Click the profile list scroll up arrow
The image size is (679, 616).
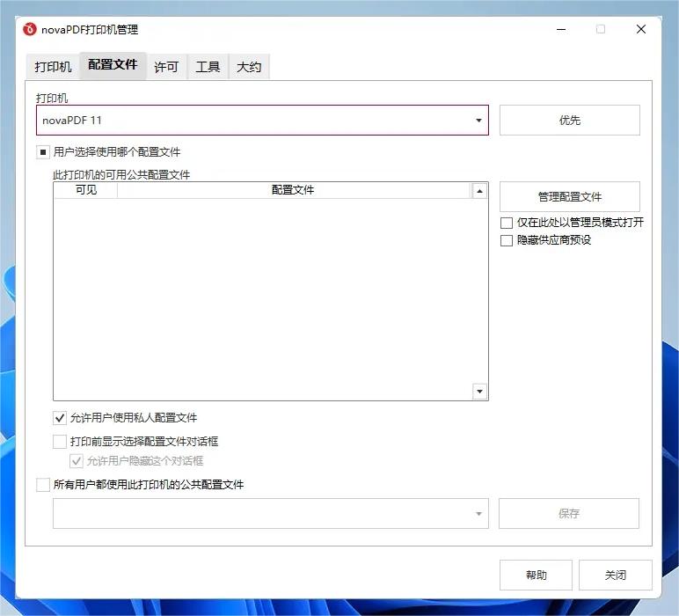(479, 191)
